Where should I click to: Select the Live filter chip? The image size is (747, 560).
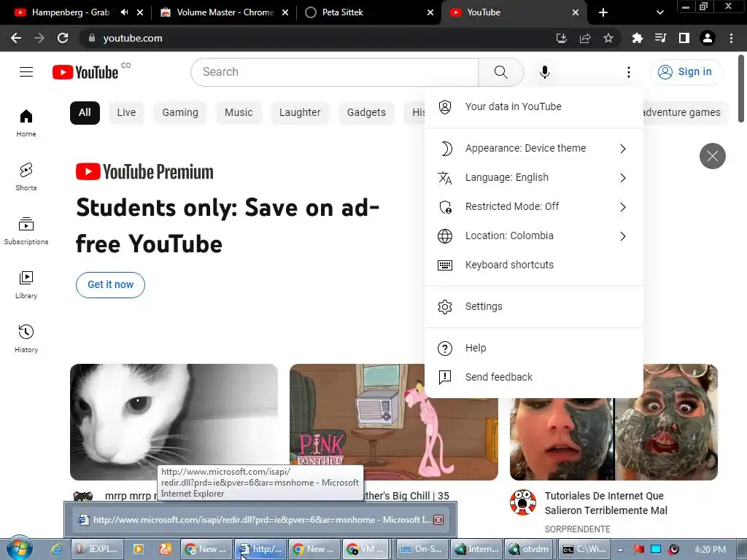pyautogui.click(x=126, y=113)
